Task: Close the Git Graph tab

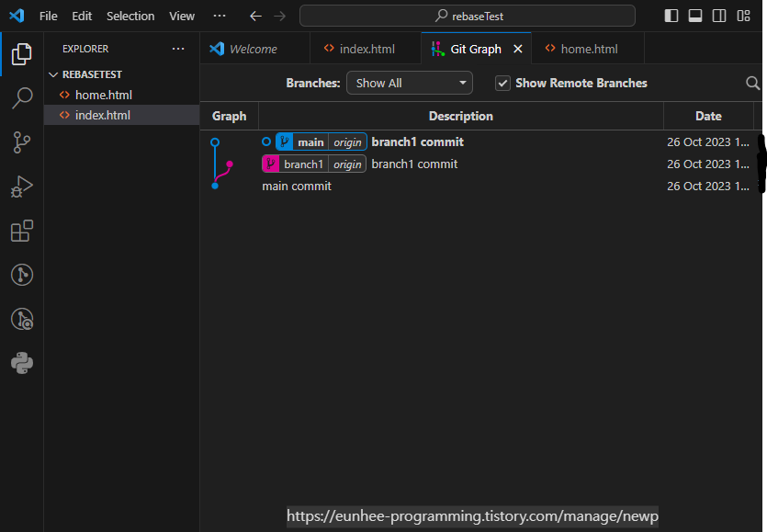Action: [518, 49]
